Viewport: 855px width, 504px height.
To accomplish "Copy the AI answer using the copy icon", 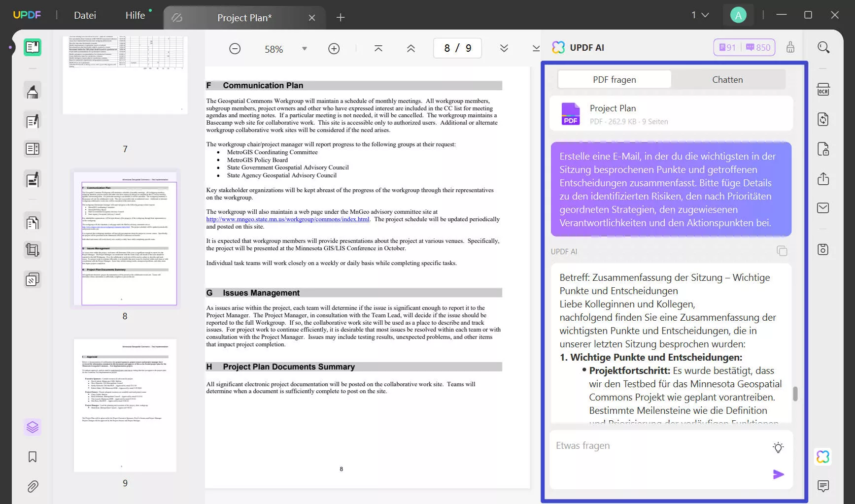I will [783, 251].
